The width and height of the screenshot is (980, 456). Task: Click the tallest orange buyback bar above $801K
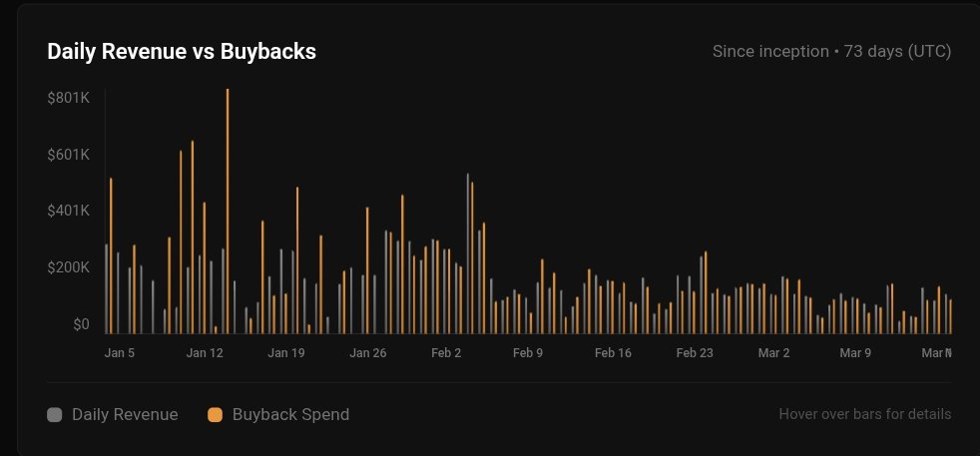click(228, 212)
